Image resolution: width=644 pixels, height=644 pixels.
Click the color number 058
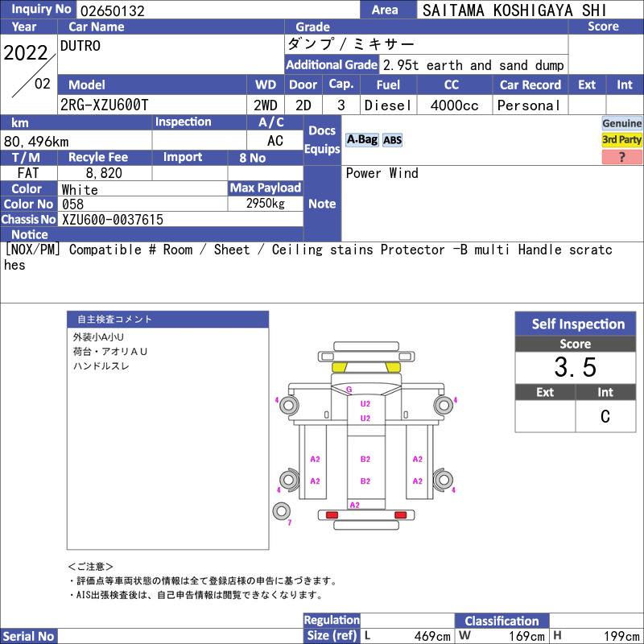[72, 204]
